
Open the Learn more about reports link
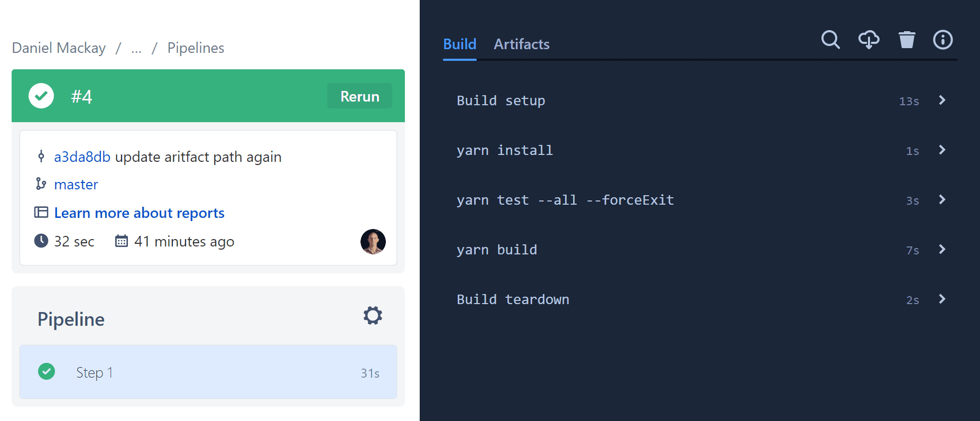(x=140, y=213)
